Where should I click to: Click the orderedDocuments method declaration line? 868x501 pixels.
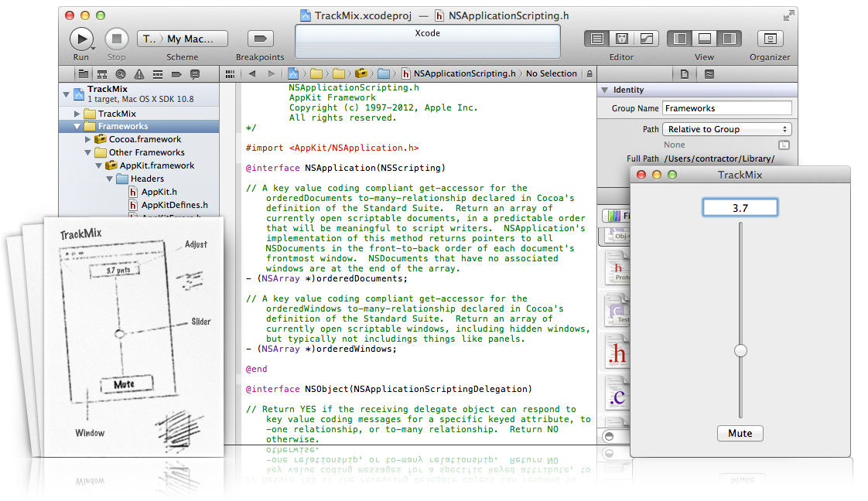pos(326,278)
